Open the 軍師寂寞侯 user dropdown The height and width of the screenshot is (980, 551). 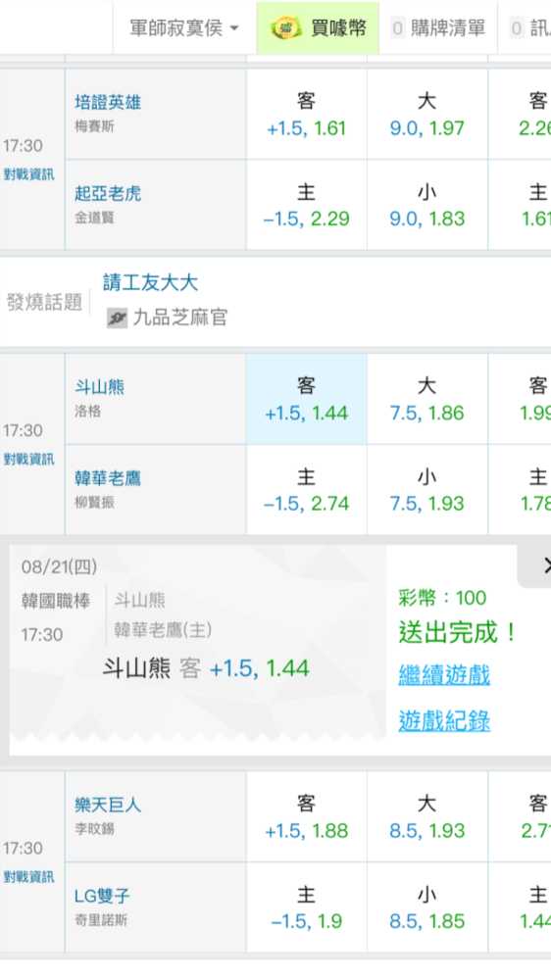[x=184, y=27]
